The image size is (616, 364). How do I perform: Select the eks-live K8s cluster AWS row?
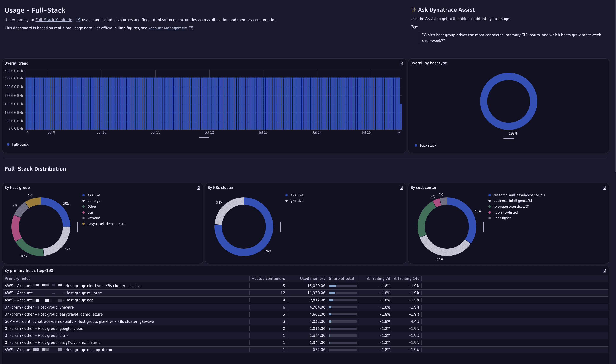tap(306, 286)
